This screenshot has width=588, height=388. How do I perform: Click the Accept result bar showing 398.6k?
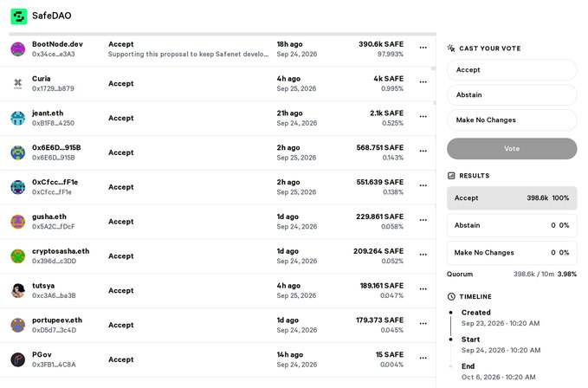512,198
